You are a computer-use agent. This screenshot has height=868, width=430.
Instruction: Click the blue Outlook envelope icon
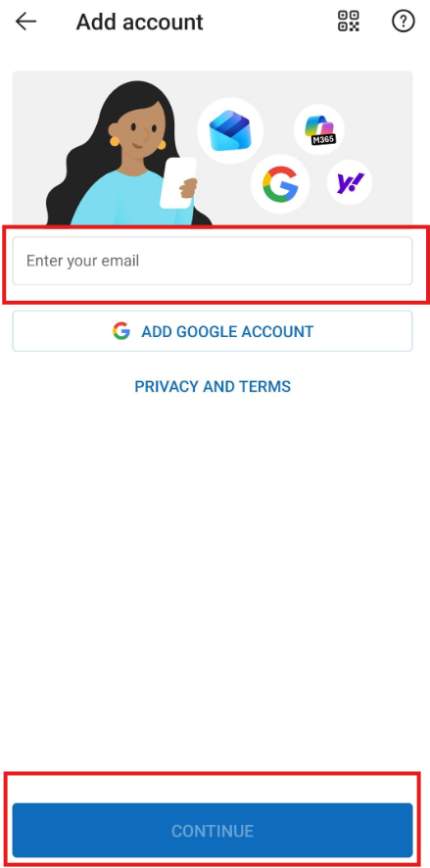coord(229,130)
